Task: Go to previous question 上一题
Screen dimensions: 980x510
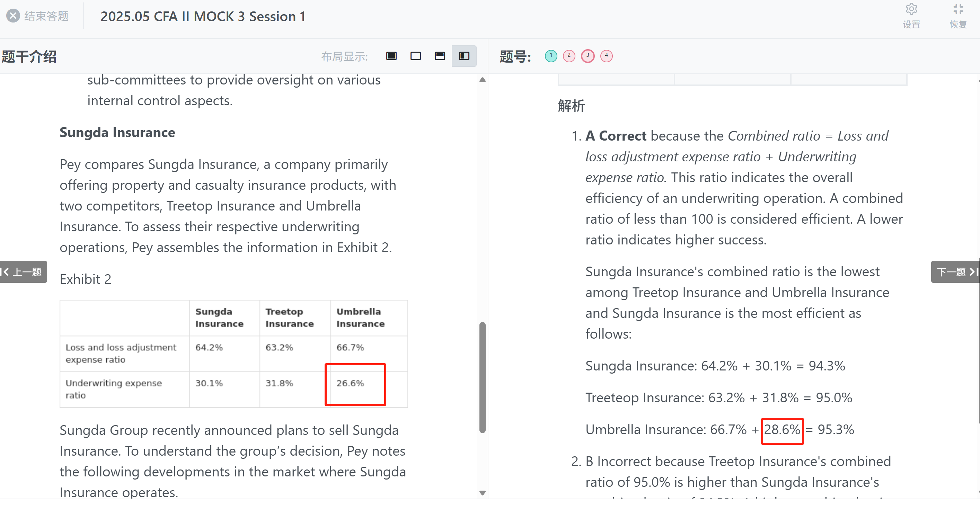Action: [23, 271]
